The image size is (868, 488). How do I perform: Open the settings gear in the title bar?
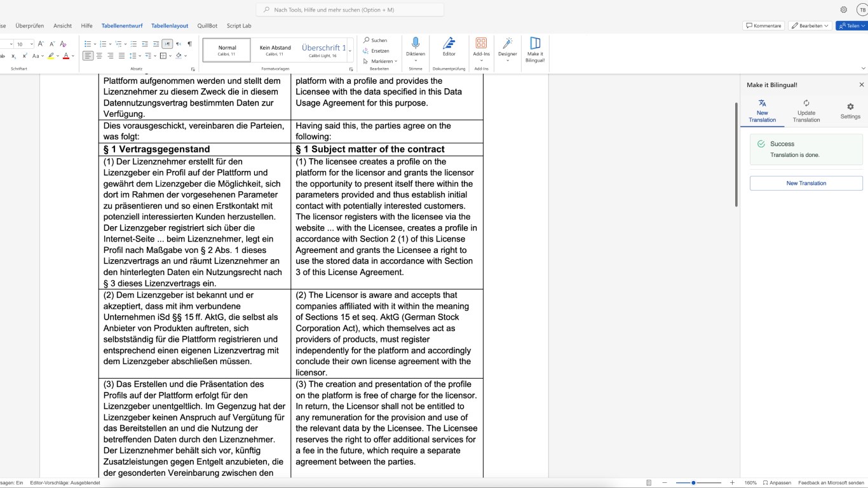tap(844, 10)
